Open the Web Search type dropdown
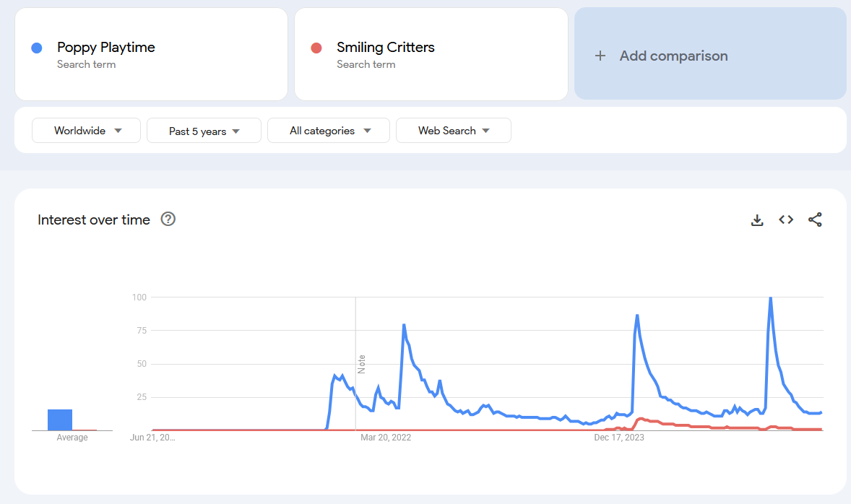Image resolution: width=851 pixels, height=504 pixels. 454,131
